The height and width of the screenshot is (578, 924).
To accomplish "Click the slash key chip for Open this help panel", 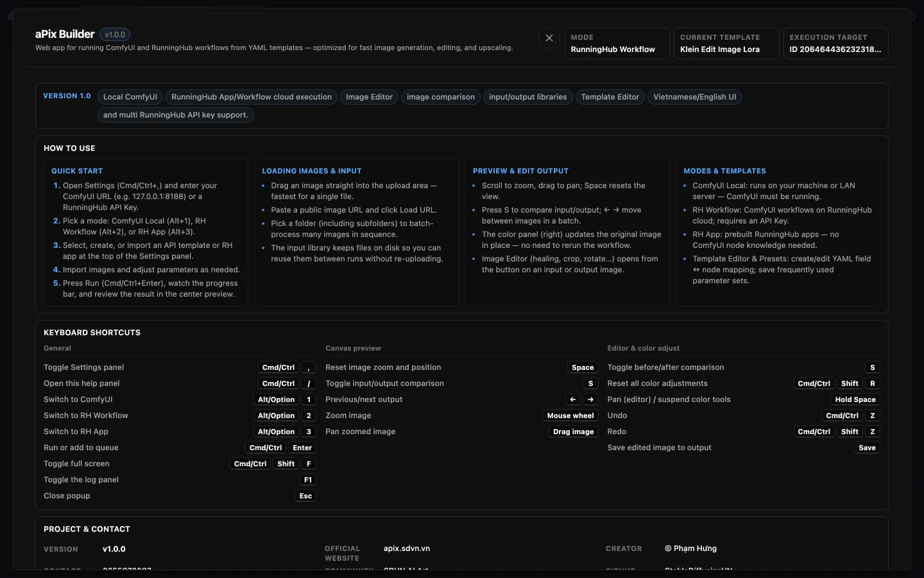I will click(309, 383).
